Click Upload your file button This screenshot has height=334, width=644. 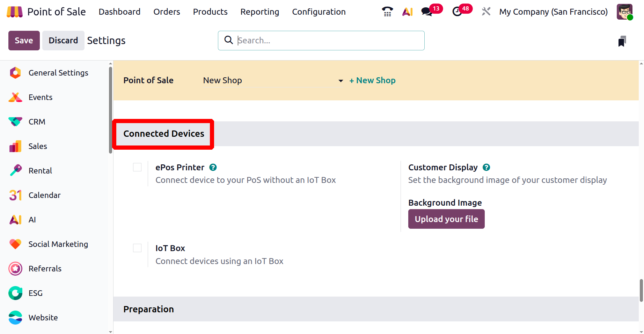point(446,219)
